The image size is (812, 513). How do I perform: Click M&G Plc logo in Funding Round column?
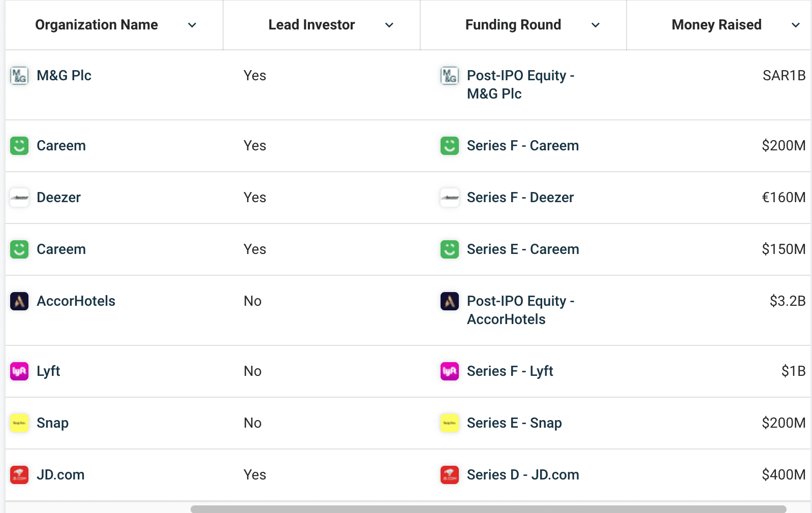pos(450,76)
